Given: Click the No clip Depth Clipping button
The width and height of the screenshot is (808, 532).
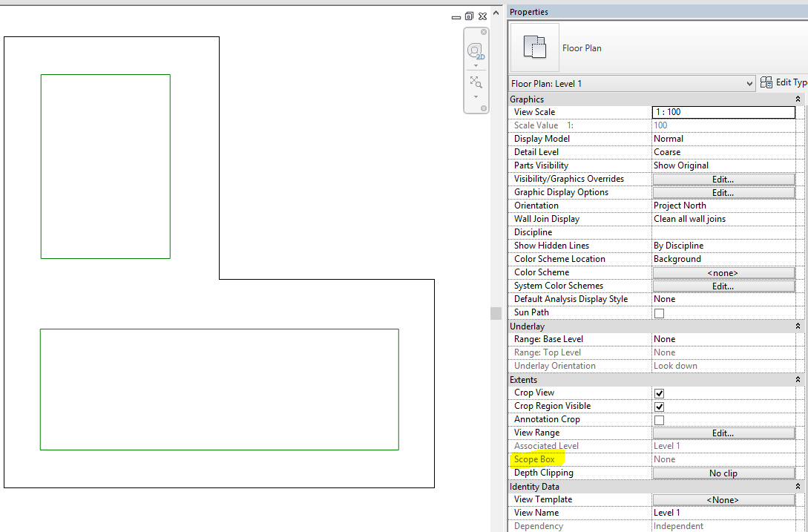Looking at the screenshot, I should coord(723,473).
